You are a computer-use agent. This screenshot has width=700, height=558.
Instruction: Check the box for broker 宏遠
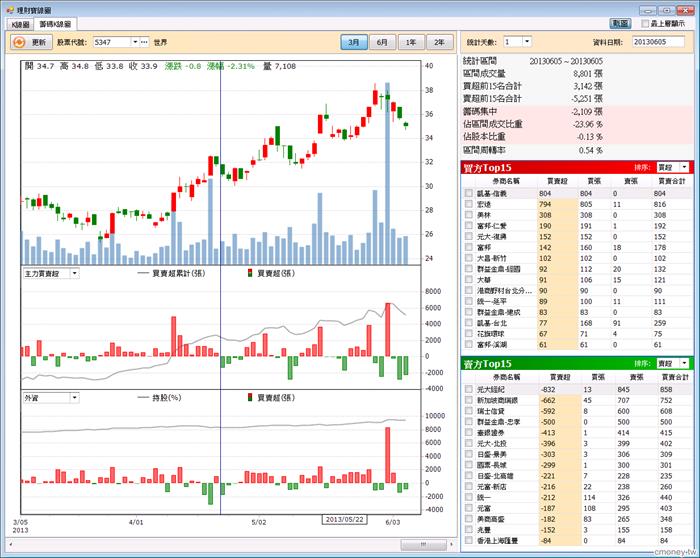tap(468, 204)
